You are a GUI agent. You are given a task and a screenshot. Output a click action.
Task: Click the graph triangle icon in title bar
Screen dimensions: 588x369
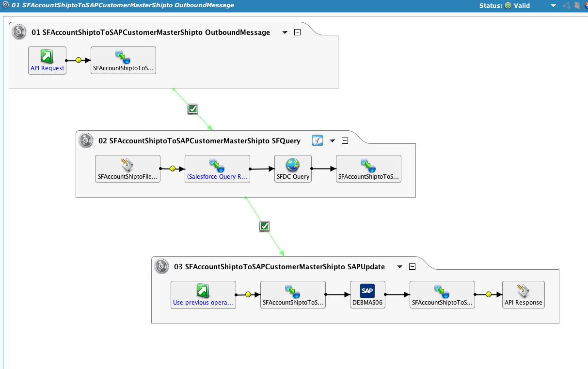point(566,6)
